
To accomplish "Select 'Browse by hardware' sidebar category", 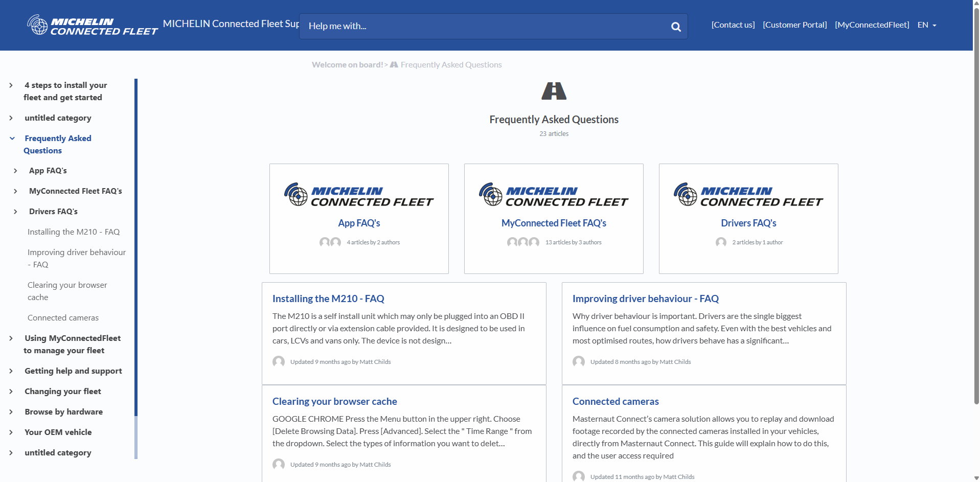I will (63, 412).
